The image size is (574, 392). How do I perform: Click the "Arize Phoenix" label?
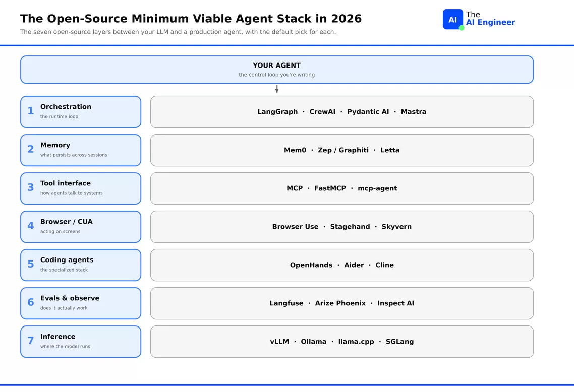click(x=340, y=303)
